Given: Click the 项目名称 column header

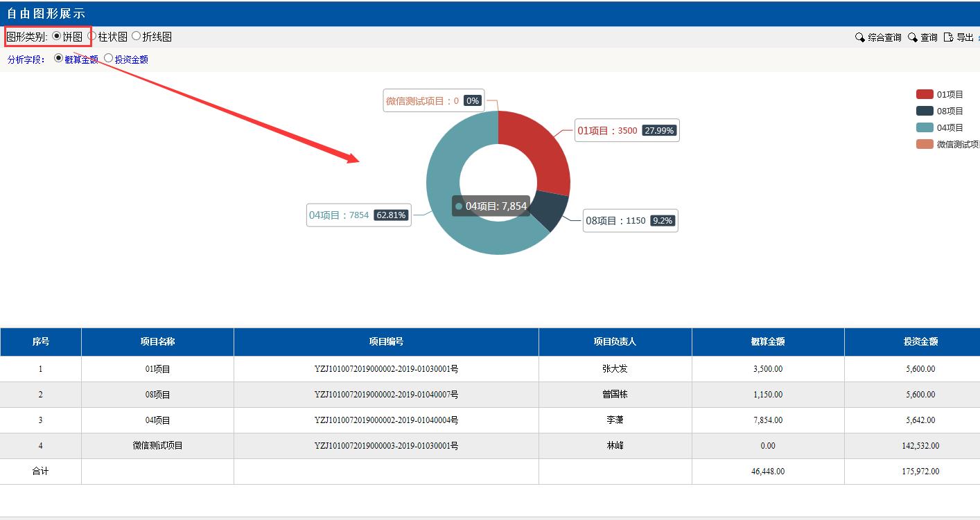Looking at the screenshot, I should pos(157,342).
